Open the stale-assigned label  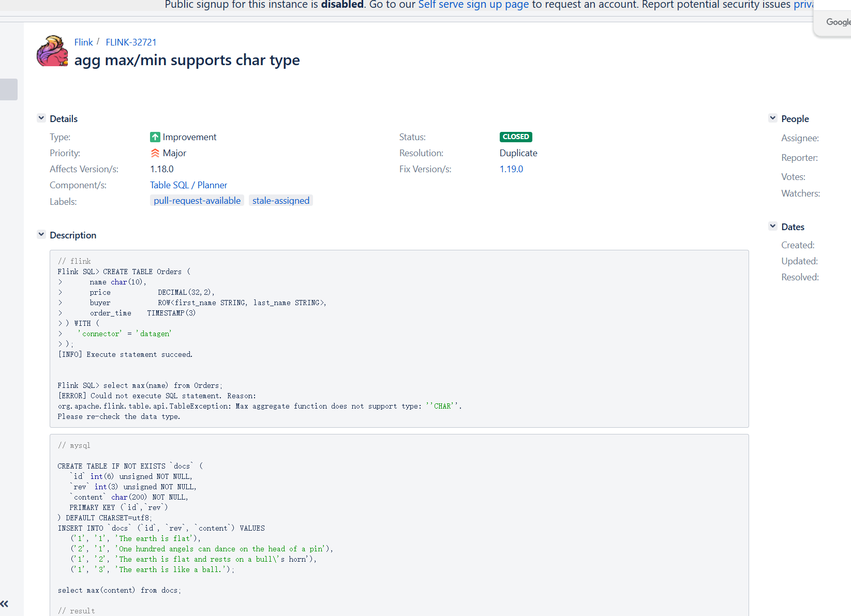coord(281,201)
